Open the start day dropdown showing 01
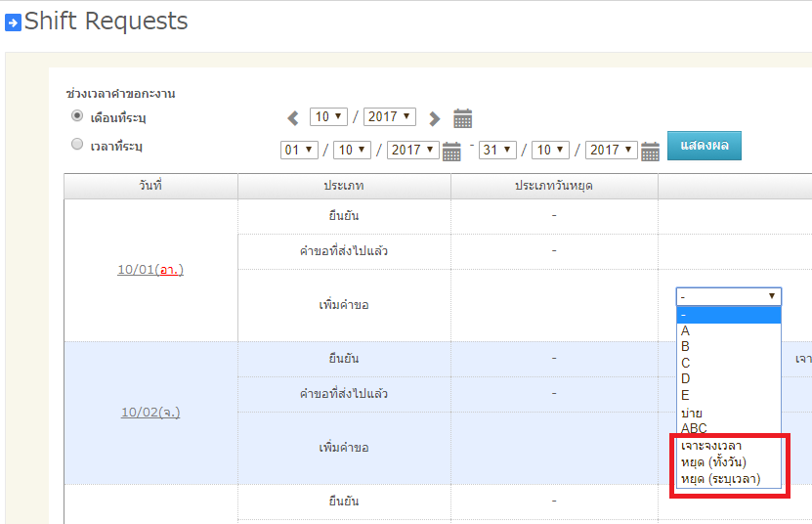 (x=299, y=150)
